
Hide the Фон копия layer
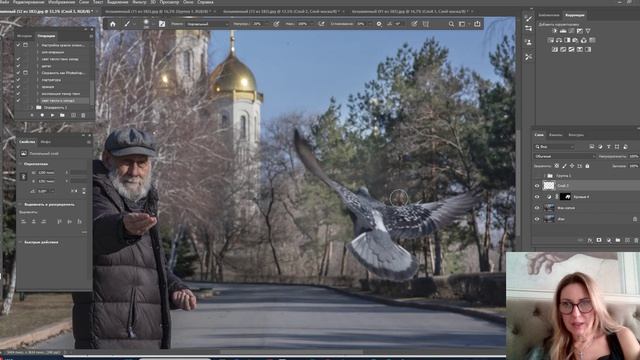pyautogui.click(x=537, y=208)
